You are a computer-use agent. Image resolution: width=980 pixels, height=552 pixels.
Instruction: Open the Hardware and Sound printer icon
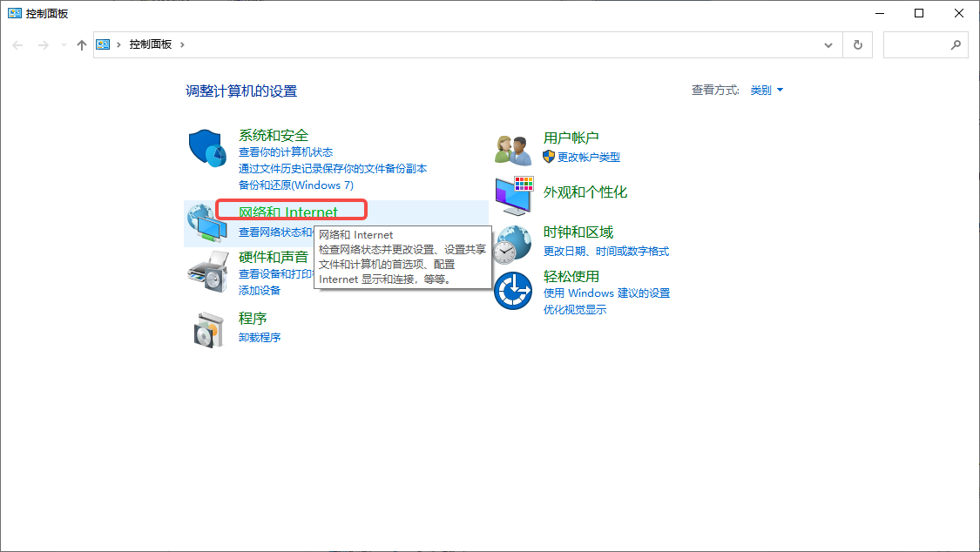click(207, 272)
